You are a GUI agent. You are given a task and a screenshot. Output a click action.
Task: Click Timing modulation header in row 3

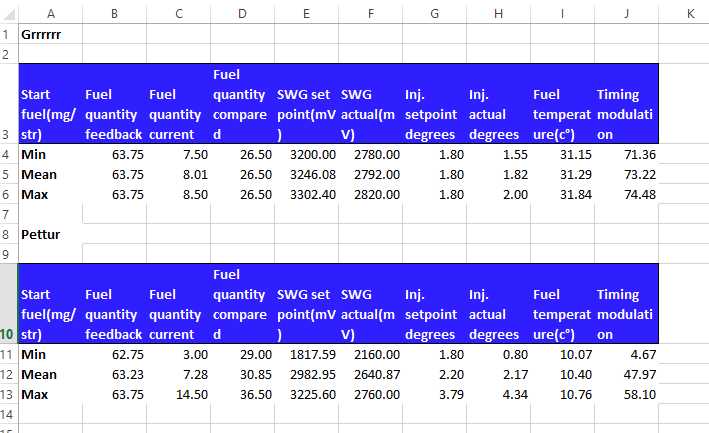pos(627,104)
